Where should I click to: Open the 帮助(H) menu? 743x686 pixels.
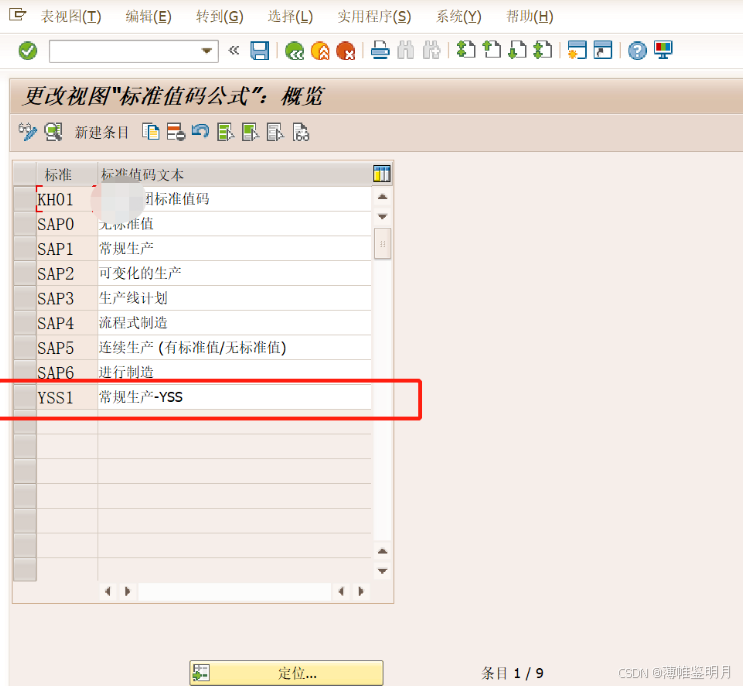(530, 17)
